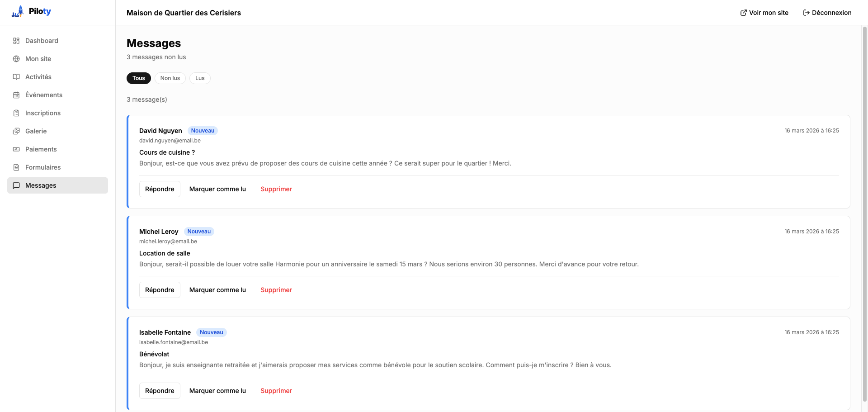Click the Messages chat bubble icon

(16, 185)
